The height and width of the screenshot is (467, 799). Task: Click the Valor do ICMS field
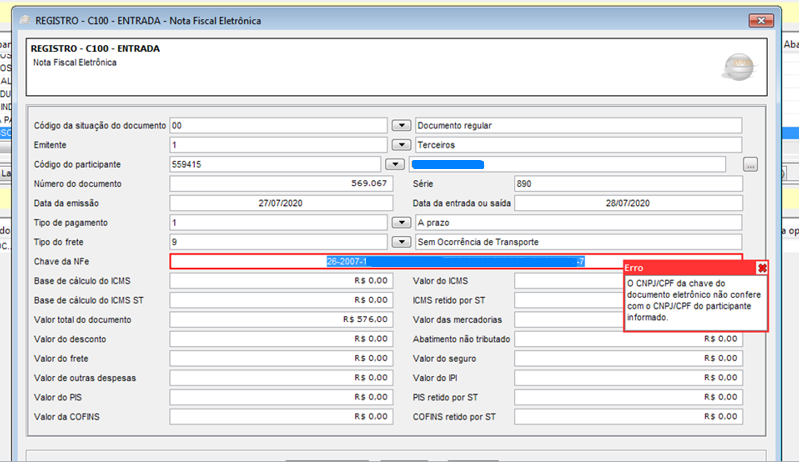pos(569,280)
